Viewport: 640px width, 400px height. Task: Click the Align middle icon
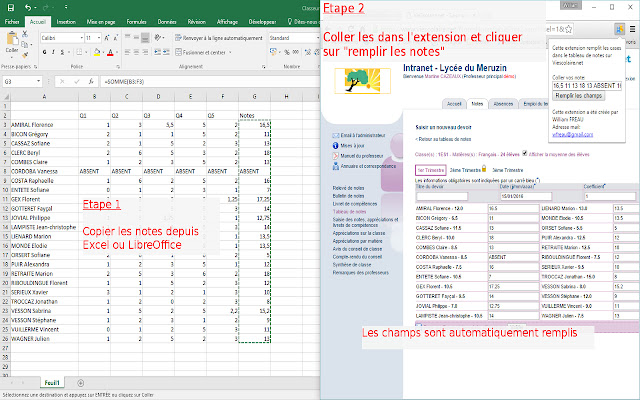click(x=136, y=38)
